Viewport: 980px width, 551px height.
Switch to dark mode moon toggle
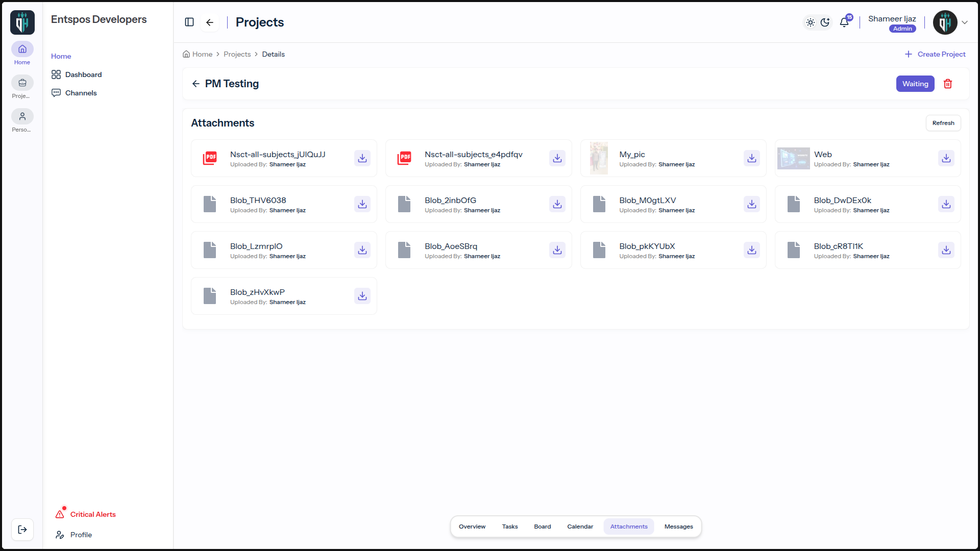tap(825, 22)
